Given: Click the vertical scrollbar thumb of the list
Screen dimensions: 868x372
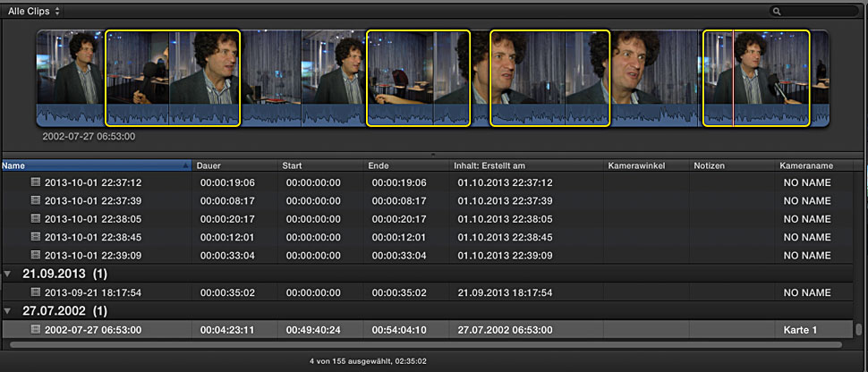Looking at the screenshot, I should pyautogui.click(x=859, y=328).
